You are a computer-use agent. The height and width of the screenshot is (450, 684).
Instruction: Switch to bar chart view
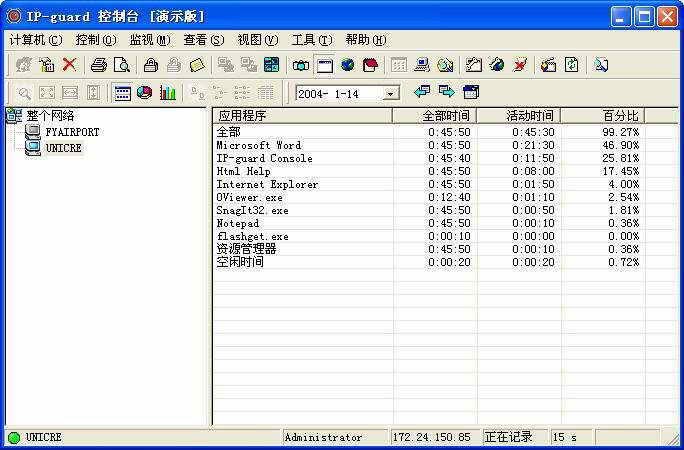point(167,93)
